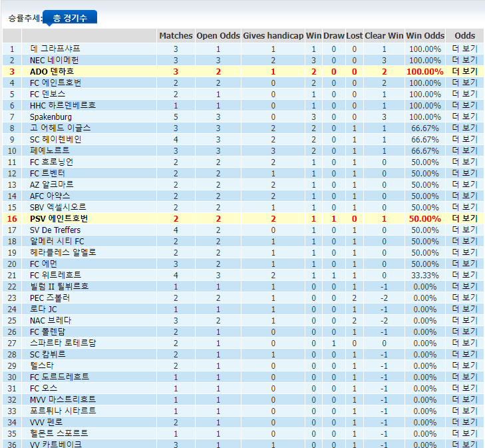Image resolution: width=485 pixels, height=448 pixels.
Task: Select team name FC 도르드레흐트
Action: tap(59, 377)
